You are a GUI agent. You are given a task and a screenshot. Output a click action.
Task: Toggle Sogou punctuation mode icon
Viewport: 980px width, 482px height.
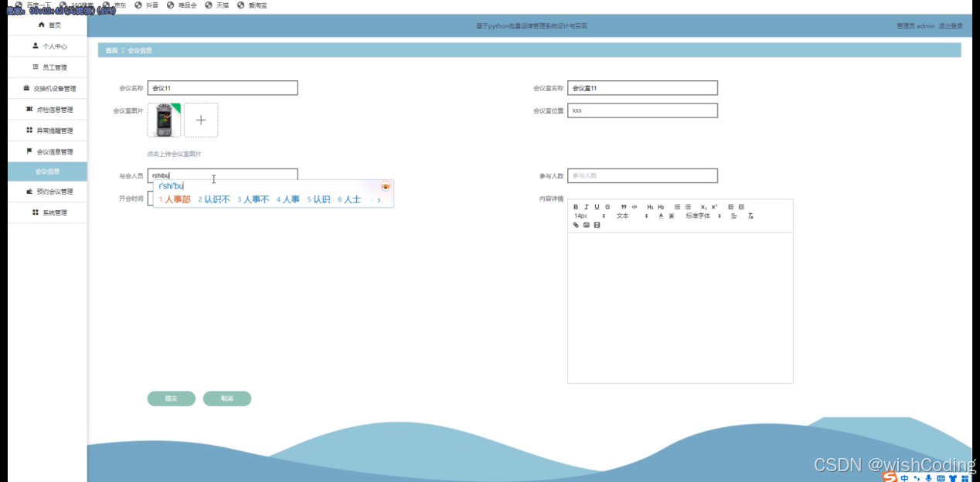(916, 478)
